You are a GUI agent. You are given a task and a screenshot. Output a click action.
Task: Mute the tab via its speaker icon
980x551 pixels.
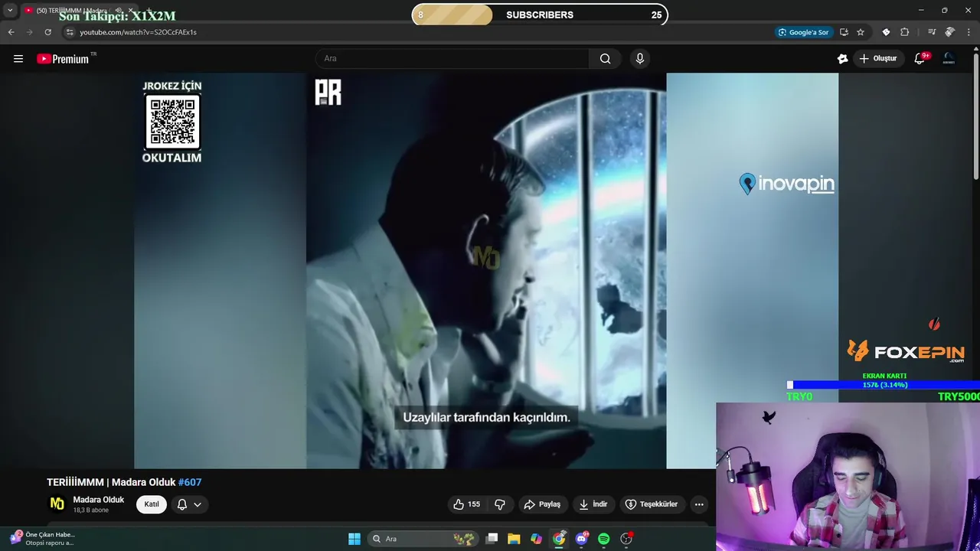(119, 11)
